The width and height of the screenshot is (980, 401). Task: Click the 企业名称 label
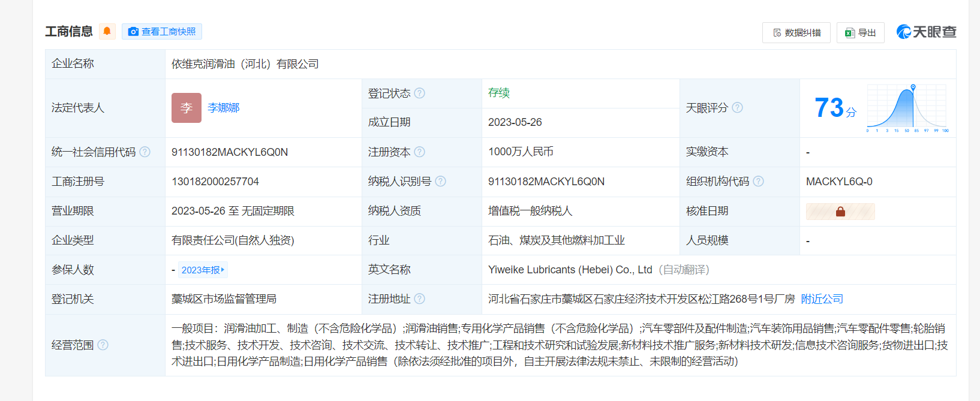coord(73,64)
